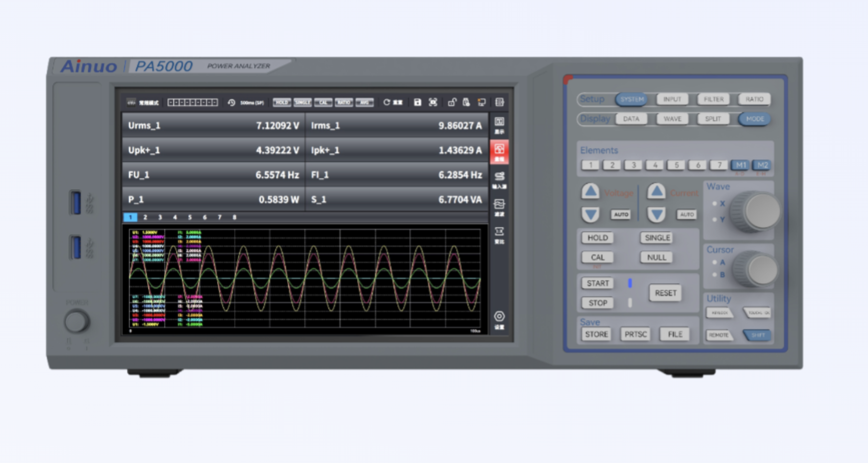Push the START key
Image resolution: width=868 pixels, height=463 pixels.
(598, 283)
